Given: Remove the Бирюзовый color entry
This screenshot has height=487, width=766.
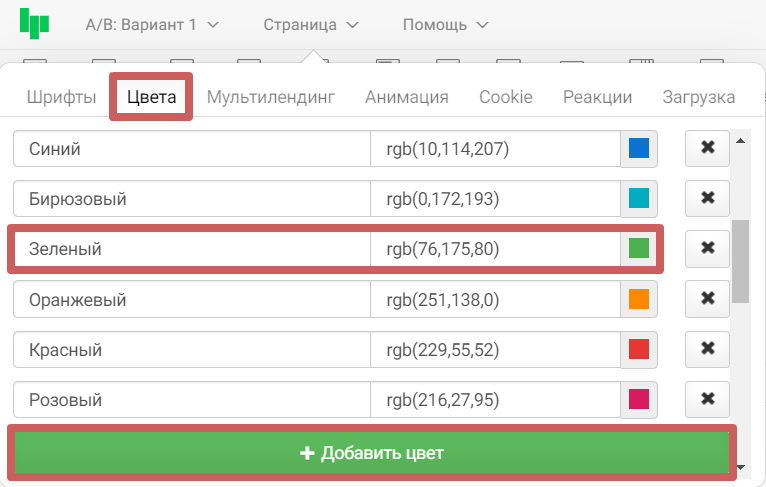Looking at the screenshot, I should pos(707,198).
